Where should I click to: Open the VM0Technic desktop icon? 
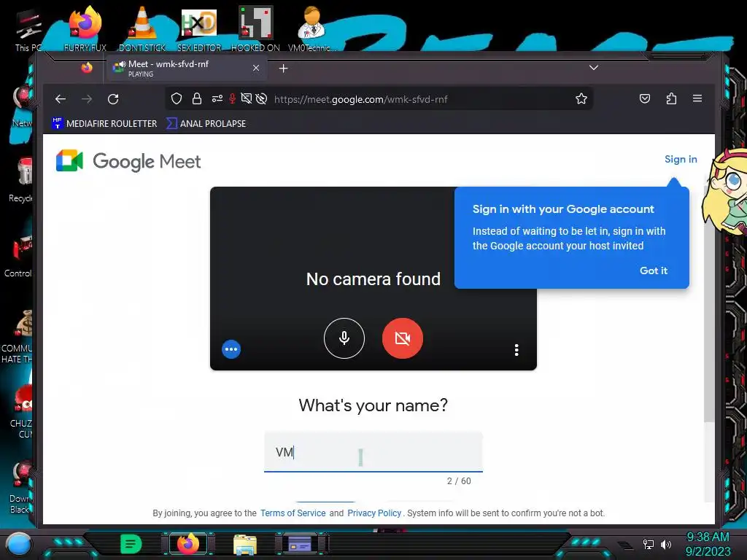point(311,28)
